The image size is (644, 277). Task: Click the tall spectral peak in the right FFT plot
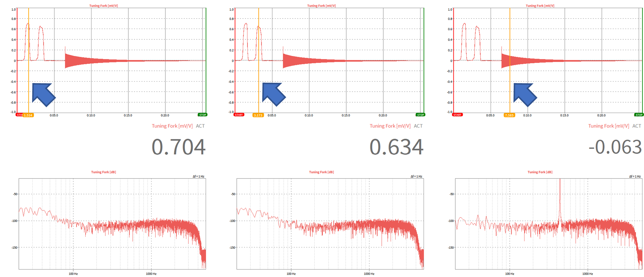(x=560, y=201)
